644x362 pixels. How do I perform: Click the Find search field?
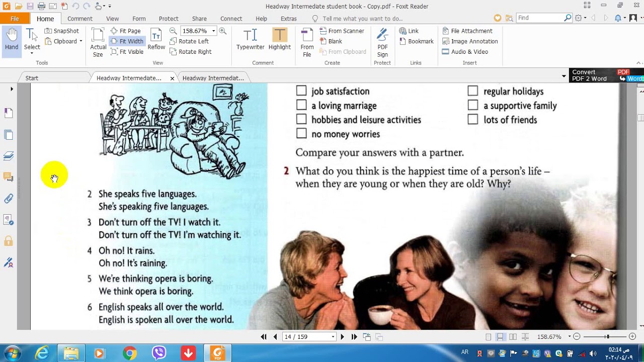pos(540,18)
